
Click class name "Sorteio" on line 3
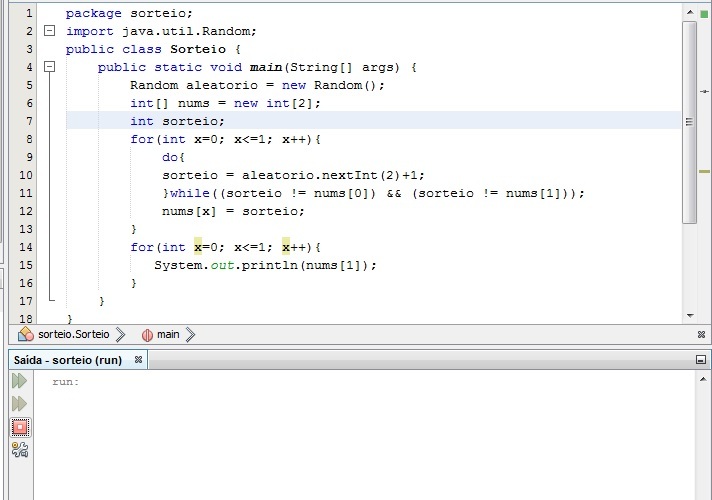click(198, 49)
